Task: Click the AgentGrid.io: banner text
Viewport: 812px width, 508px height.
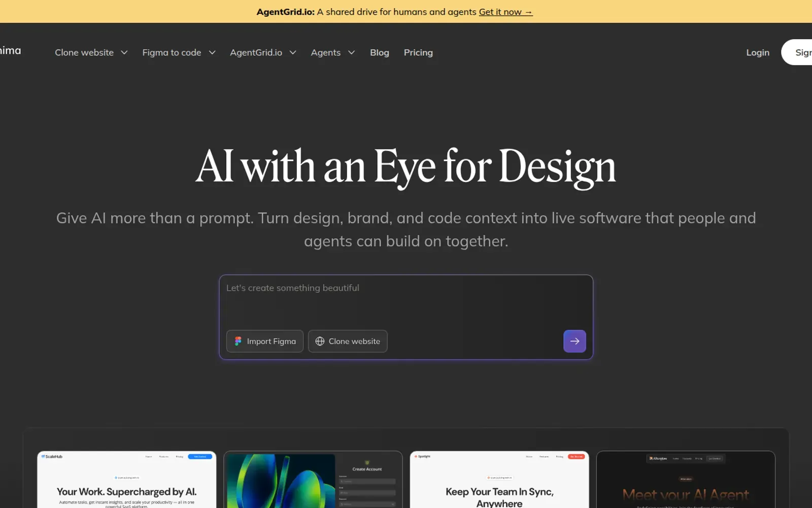Action: click(286, 12)
